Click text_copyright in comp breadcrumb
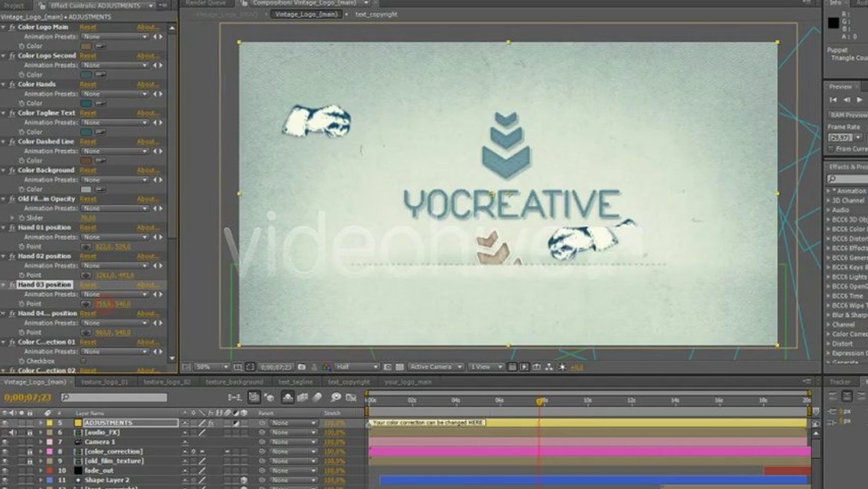The image size is (868, 489). click(x=376, y=14)
